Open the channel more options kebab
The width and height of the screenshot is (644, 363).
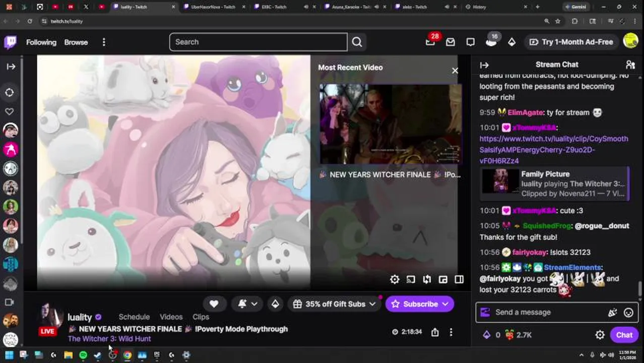point(451,332)
